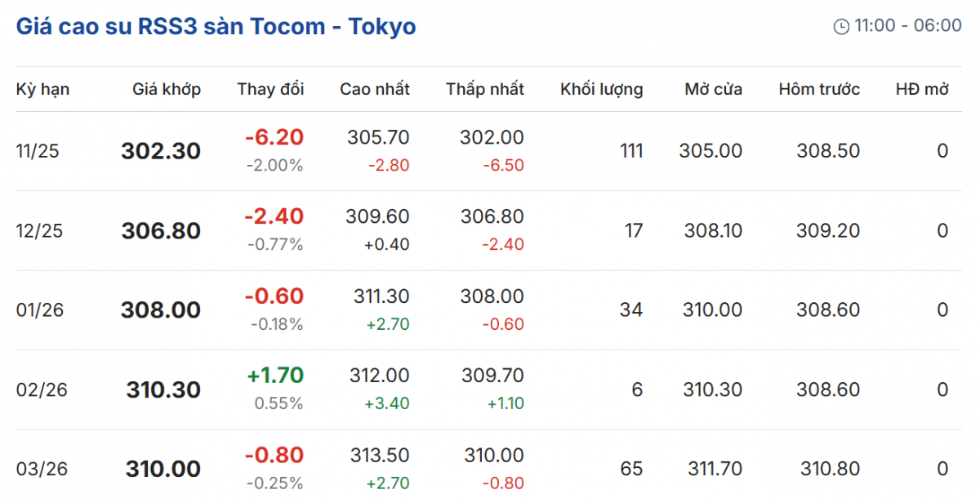This screenshot has height=503, width=980.
Task: Click the title Giá cao su RSS3 sàn Tocom
Action: (216, 26)
